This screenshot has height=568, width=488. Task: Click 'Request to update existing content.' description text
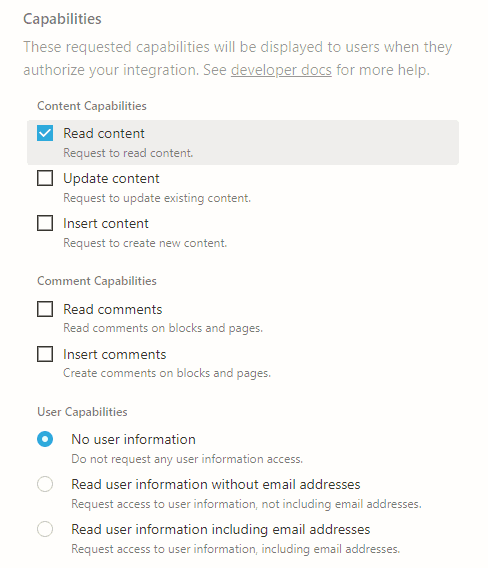(x=157, y=198)
